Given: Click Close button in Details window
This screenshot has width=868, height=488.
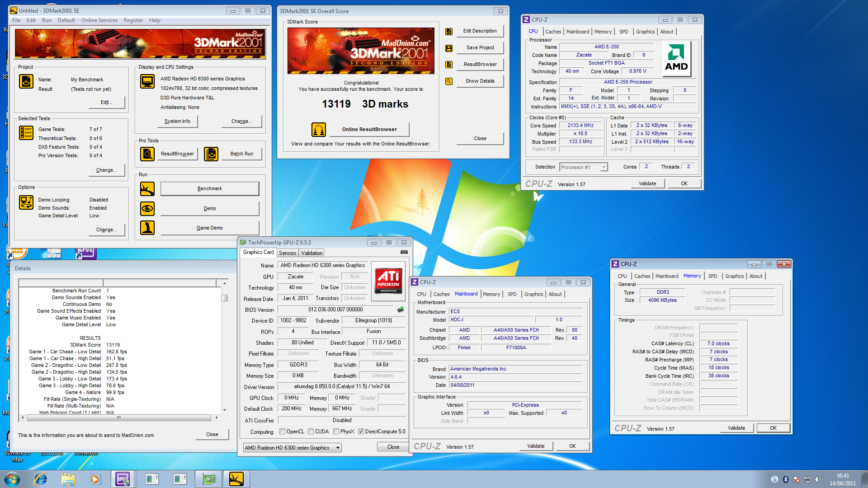Looking at the screenshot, I should [212, 434].
